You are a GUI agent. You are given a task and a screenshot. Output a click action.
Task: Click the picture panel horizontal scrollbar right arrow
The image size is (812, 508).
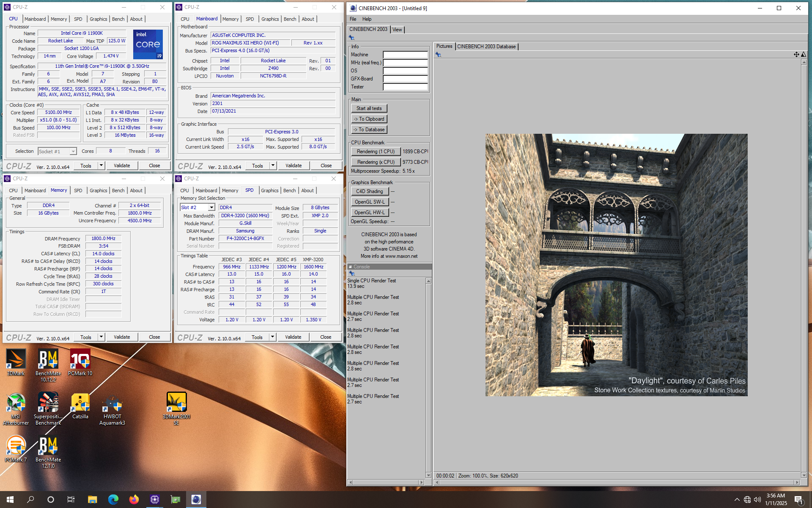pos(797,482)
